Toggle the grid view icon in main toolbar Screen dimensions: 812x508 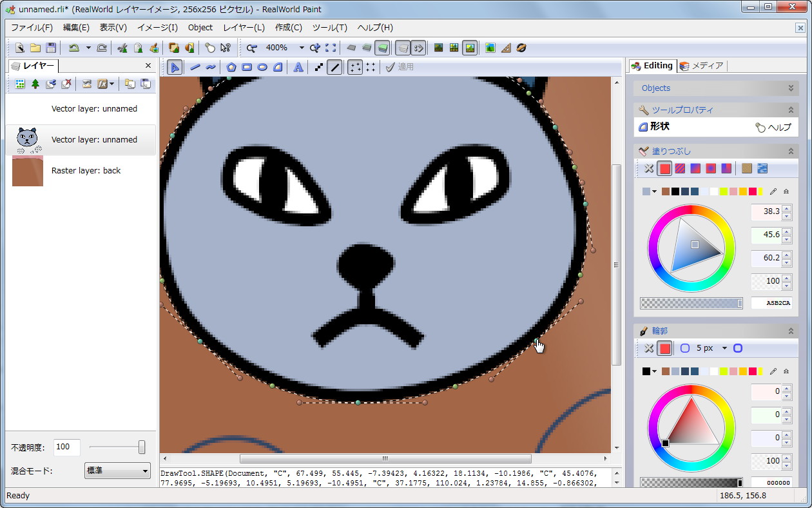tap(439, 48)
